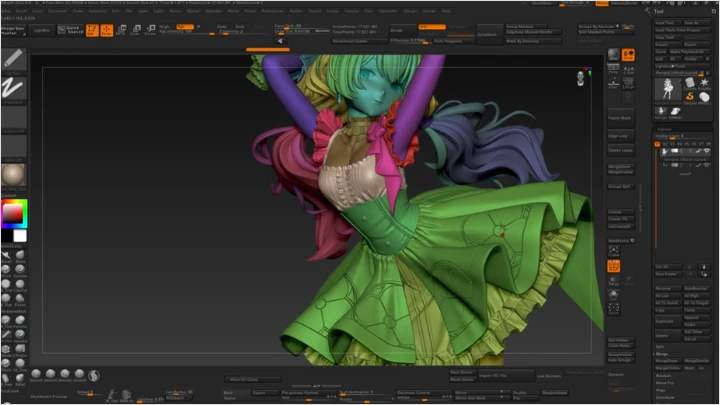Pick a color from the color square

(13, 213)
